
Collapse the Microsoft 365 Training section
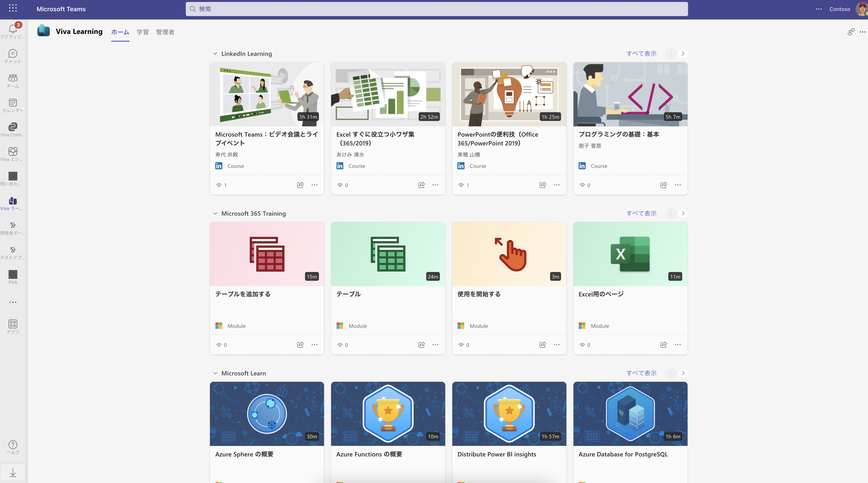click(215, 213)
